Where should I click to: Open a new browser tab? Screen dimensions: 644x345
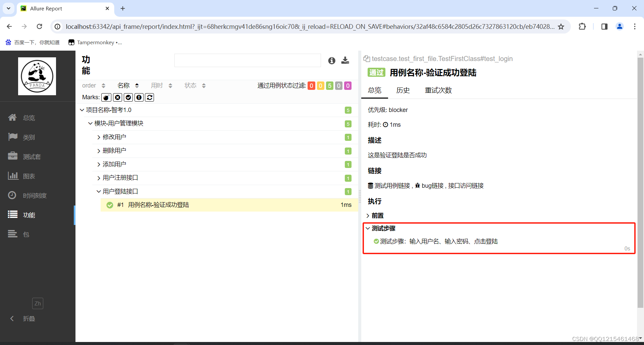[123, 8]
